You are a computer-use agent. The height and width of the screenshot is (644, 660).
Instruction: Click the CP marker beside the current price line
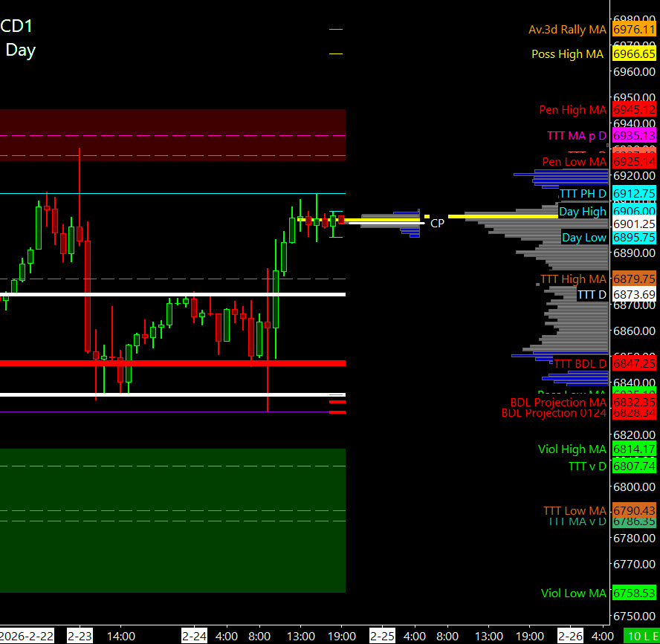point(437,223)
